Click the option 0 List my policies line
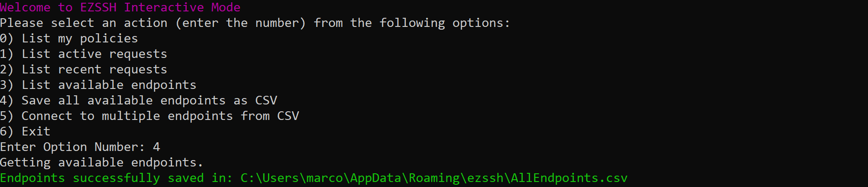Screen dimensions: 868x187 pyautogui.click(x=69, y=39)
